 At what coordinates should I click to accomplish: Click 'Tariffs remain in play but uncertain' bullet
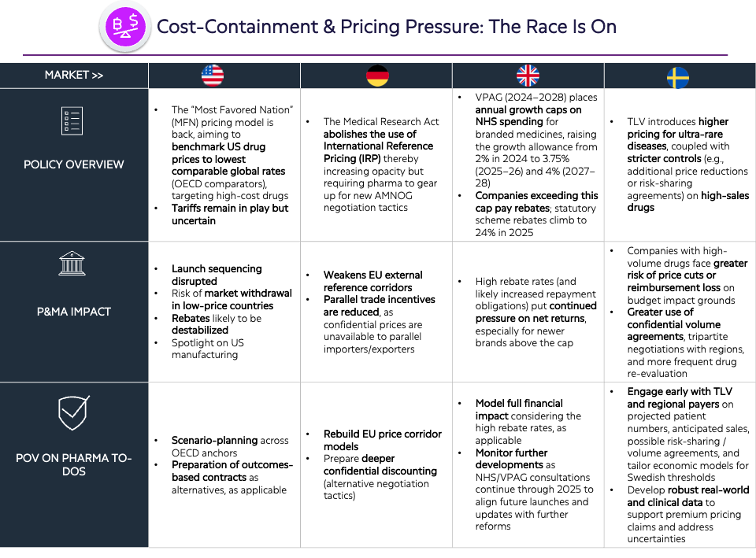point(230,214)
